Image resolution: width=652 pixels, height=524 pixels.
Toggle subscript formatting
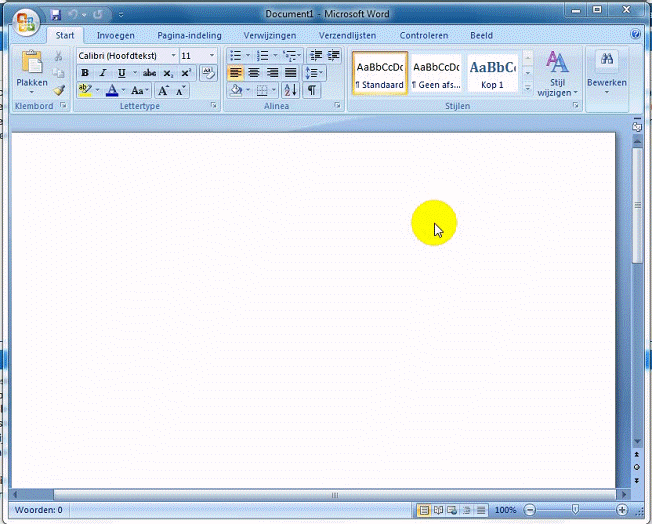(x=168, y=74)
